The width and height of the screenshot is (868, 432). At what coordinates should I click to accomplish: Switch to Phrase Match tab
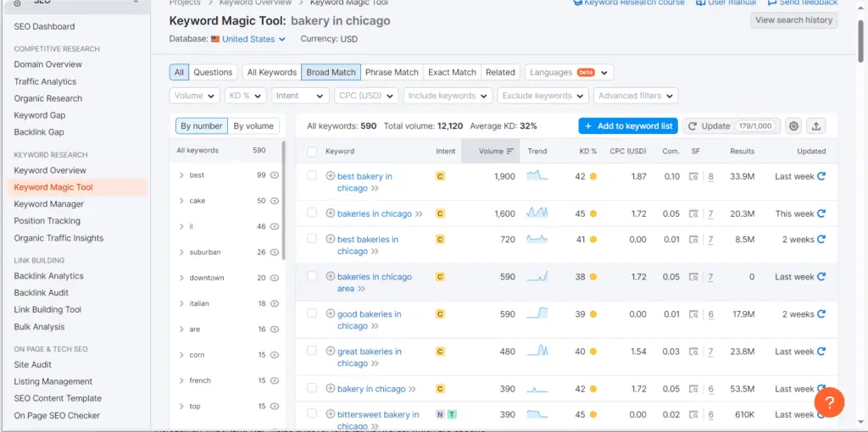(x=392, y=73)
